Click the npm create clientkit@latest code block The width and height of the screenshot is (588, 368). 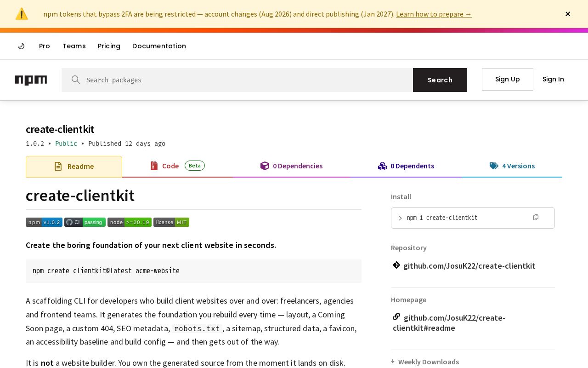(x=193, y=271)
